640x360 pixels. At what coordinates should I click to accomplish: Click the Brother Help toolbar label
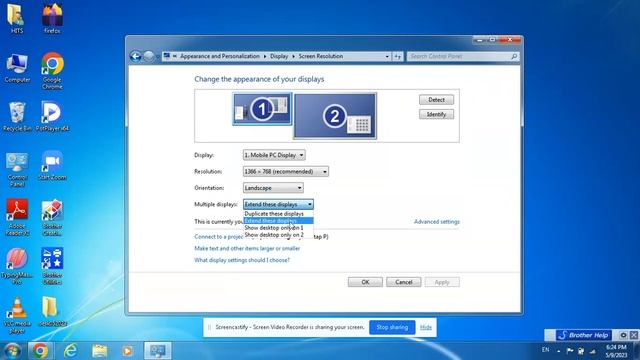[x=584, y=335]
